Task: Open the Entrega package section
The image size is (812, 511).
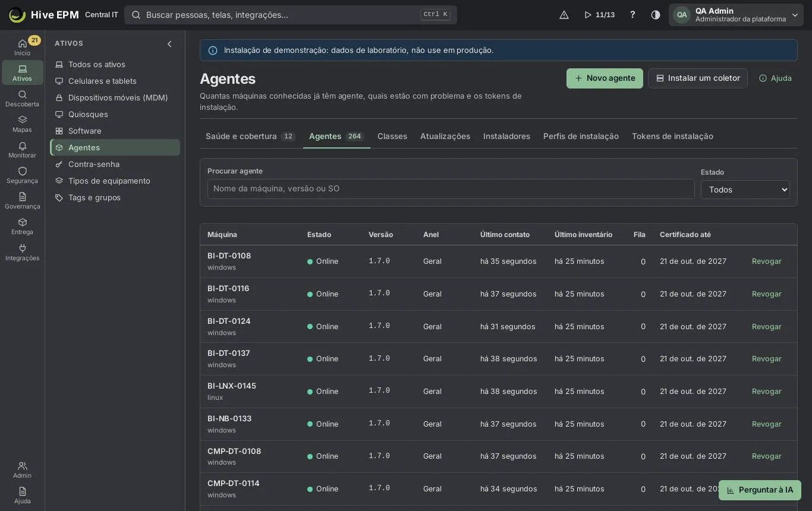Action: 22,226
